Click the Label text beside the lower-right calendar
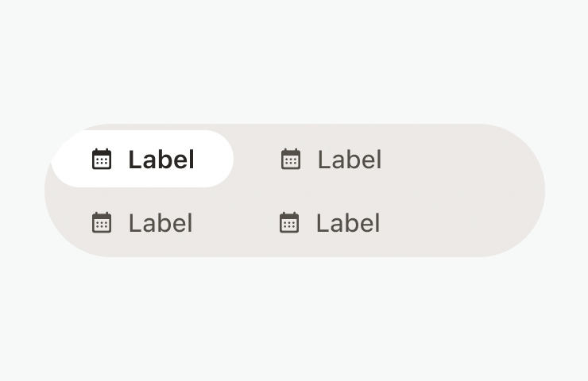The image size is (588, 381). tap(348, 223)
